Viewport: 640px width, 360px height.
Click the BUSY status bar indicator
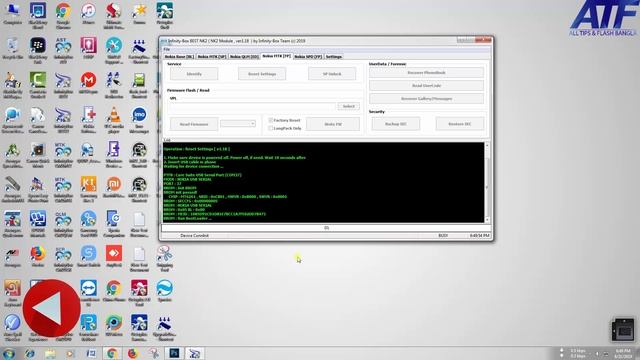[443, 236]
